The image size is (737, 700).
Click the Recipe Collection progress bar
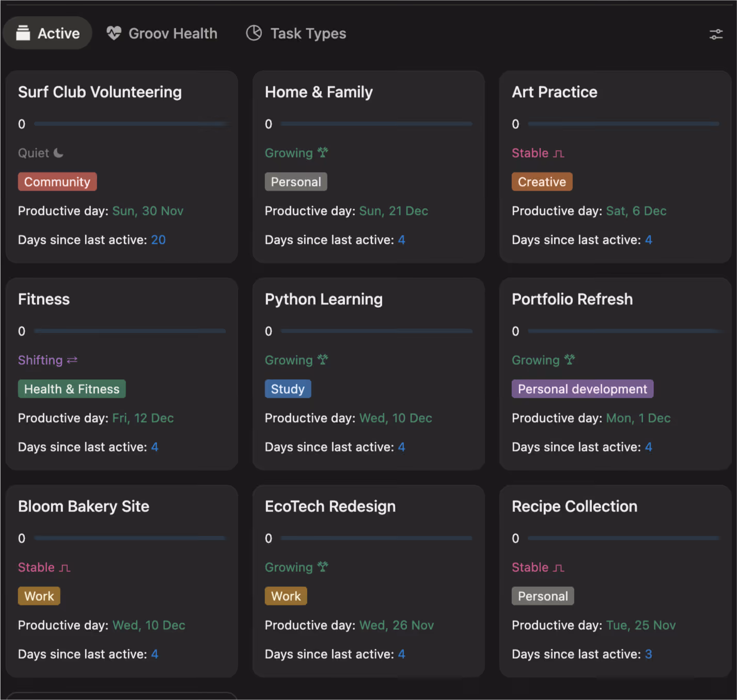click(x=624, y=538)
